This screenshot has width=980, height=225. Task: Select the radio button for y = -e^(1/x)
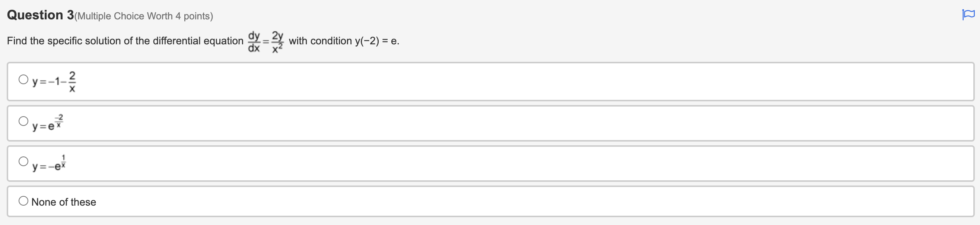[23, 161]
